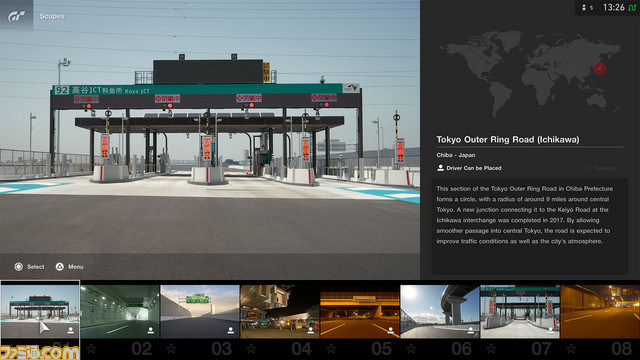Toggle the favorite star for scape 04
640x360 pixels.
coord(251,349)
